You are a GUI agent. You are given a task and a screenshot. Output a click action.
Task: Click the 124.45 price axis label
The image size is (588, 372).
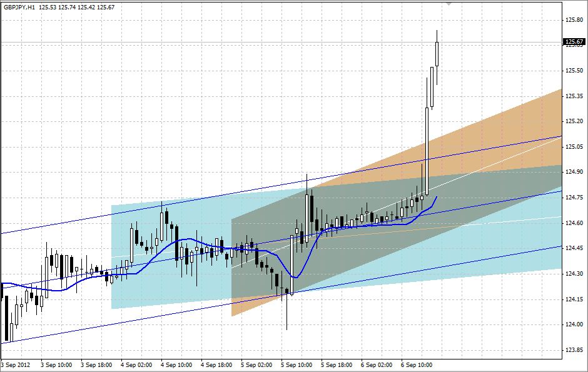click(x=574, y=248)
